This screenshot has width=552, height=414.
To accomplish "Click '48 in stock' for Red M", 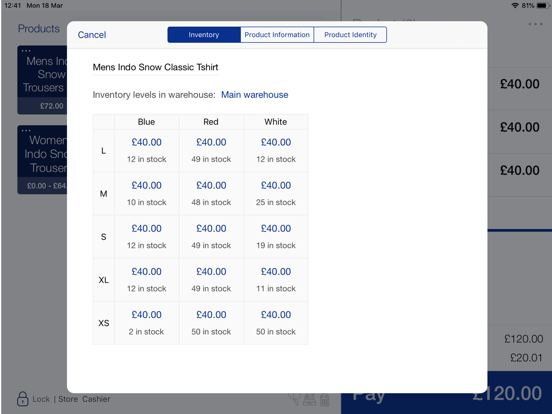I will click(211, 202).
